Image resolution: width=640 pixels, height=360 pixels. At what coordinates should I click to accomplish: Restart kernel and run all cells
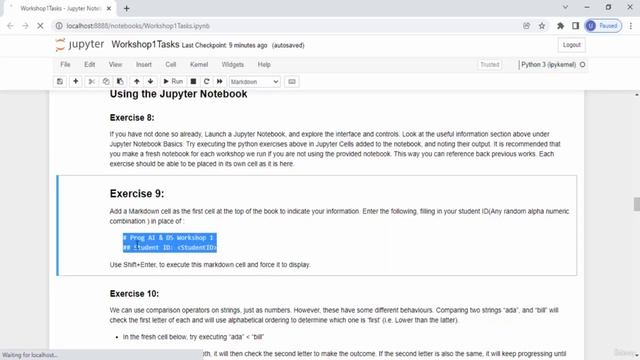[220, 82]
